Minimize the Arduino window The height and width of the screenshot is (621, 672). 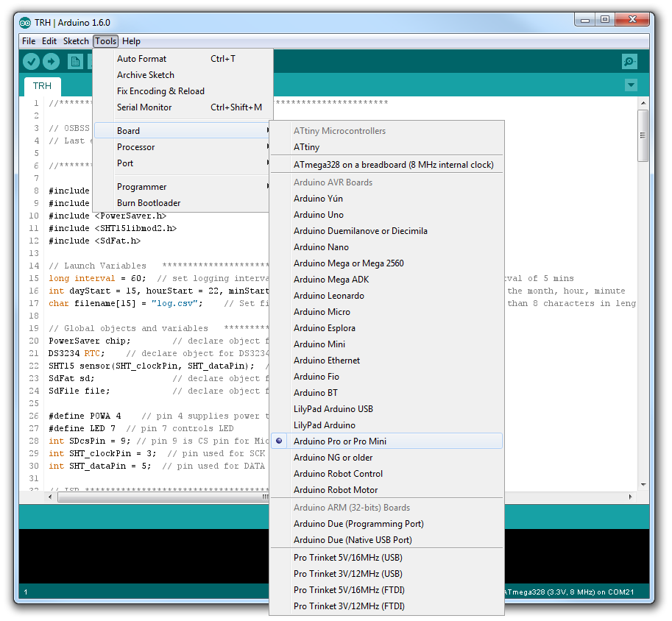point(585,20)
